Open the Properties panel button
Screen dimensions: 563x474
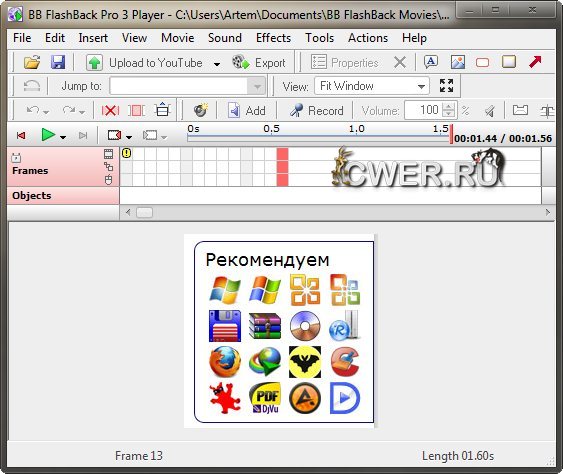click(345, 62)
